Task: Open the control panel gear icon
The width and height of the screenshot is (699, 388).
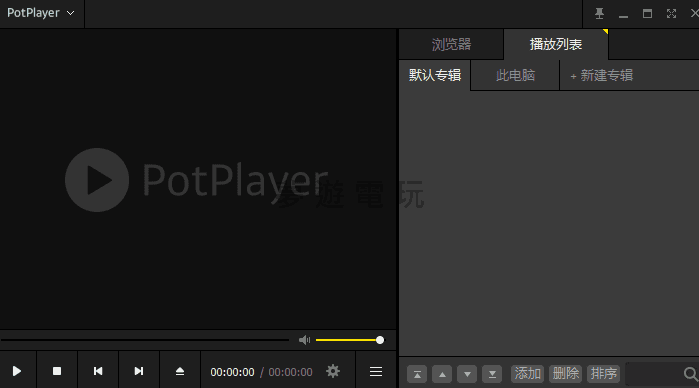Action: click(x=333, y=371)
